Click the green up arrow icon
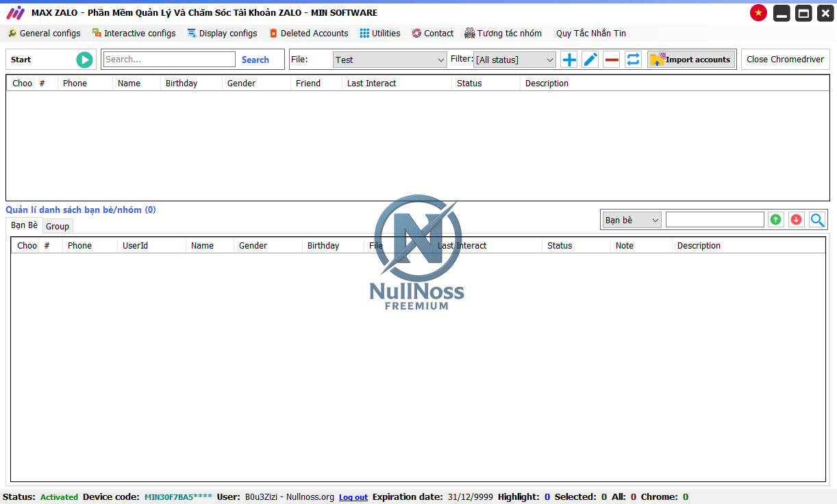The image size is (837, 504). click(775, 220)
